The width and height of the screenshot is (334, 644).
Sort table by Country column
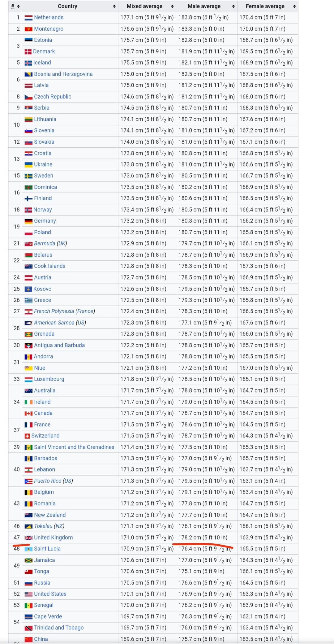pyautogui.click(x=114, y=7)
